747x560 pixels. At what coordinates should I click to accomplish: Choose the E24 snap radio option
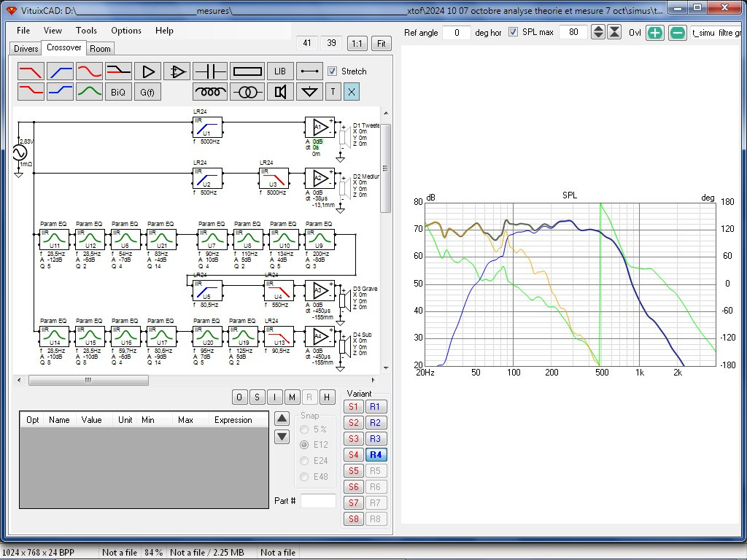pos(304,461)
